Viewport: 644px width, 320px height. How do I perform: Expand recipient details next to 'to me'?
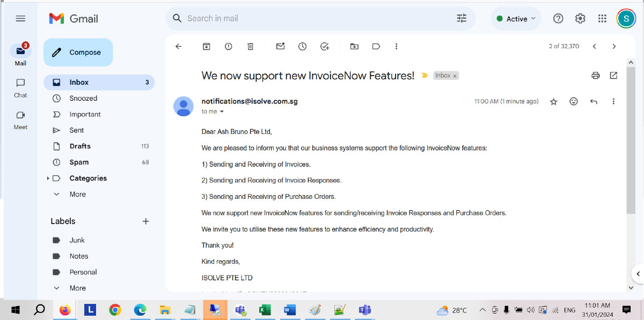[x=222, y=111]
